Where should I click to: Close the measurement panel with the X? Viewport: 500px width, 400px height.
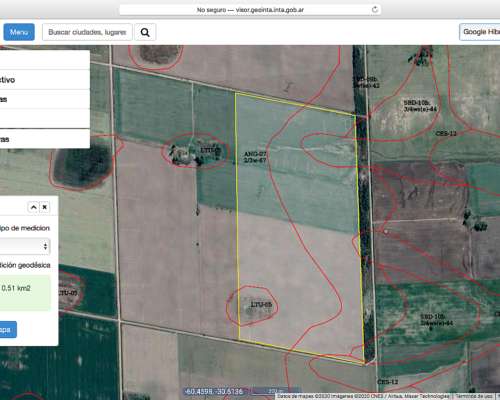point(45,207)
